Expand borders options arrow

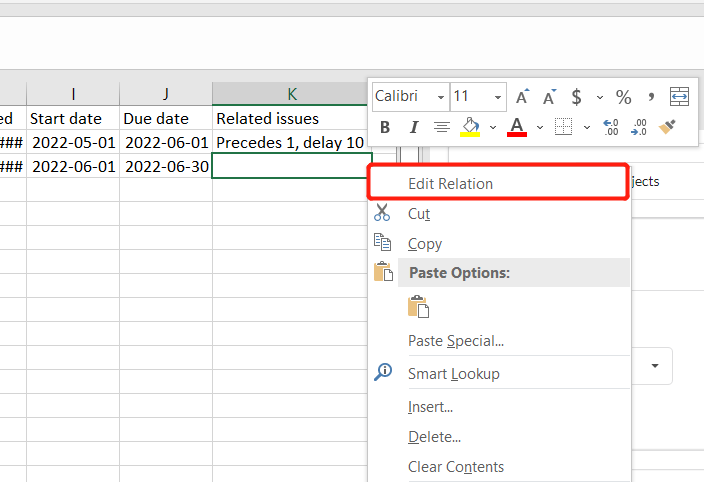[587, 127]
